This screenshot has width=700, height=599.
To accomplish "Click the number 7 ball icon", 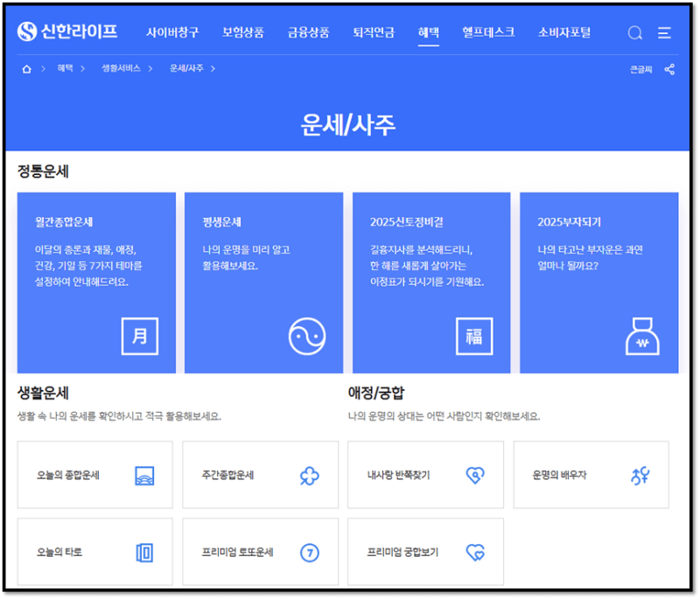I will [310, 553].
